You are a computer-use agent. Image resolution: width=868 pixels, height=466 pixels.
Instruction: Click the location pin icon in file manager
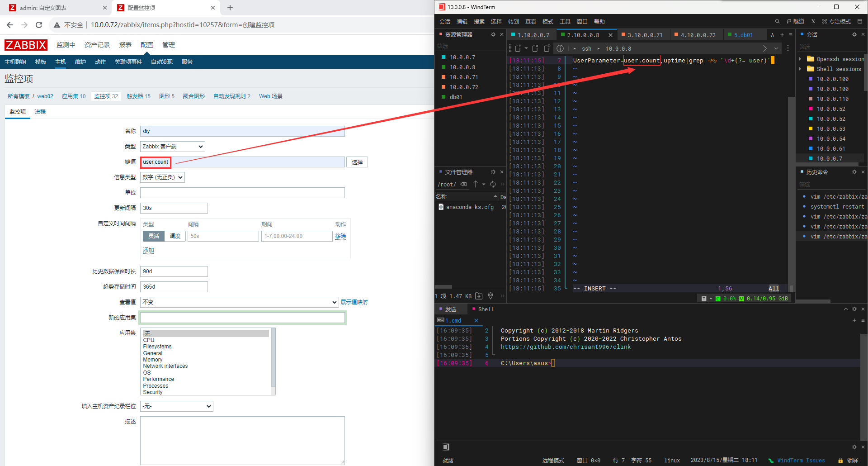[491, 296]
